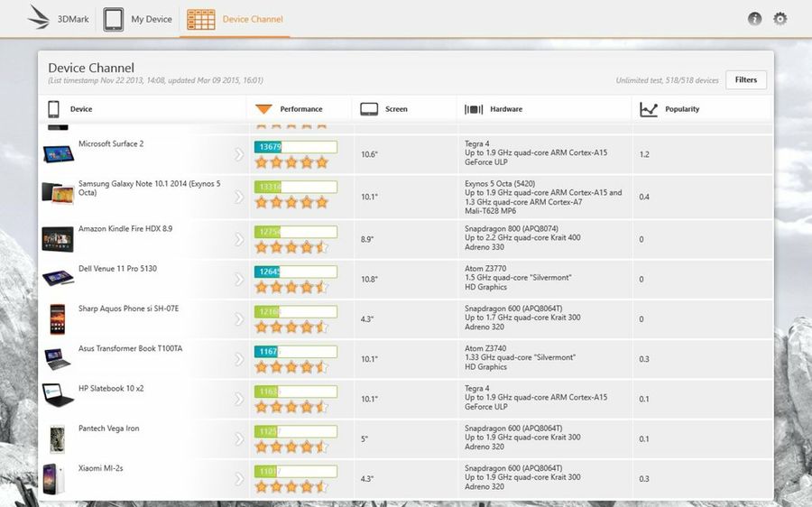812x507 pixels.
Task: Expand Microsoft Surface 2 row chevron
Action: [x=239, y=154]
